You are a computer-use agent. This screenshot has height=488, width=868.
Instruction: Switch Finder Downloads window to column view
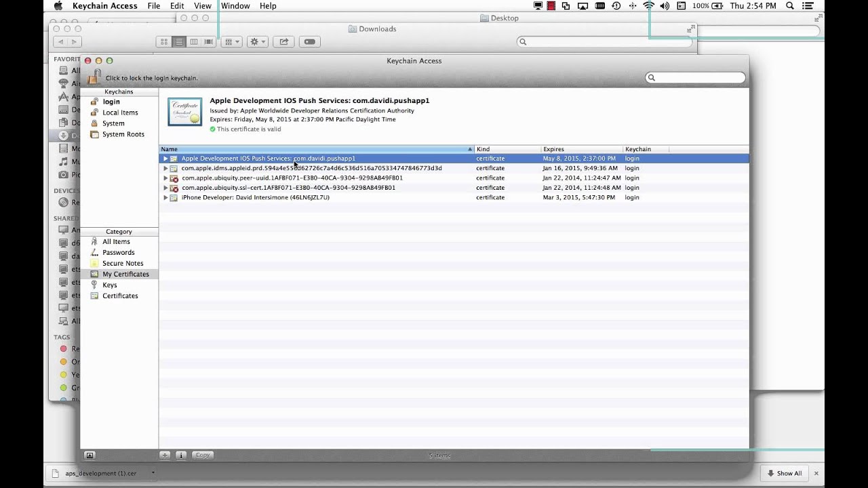pos(194,42)
